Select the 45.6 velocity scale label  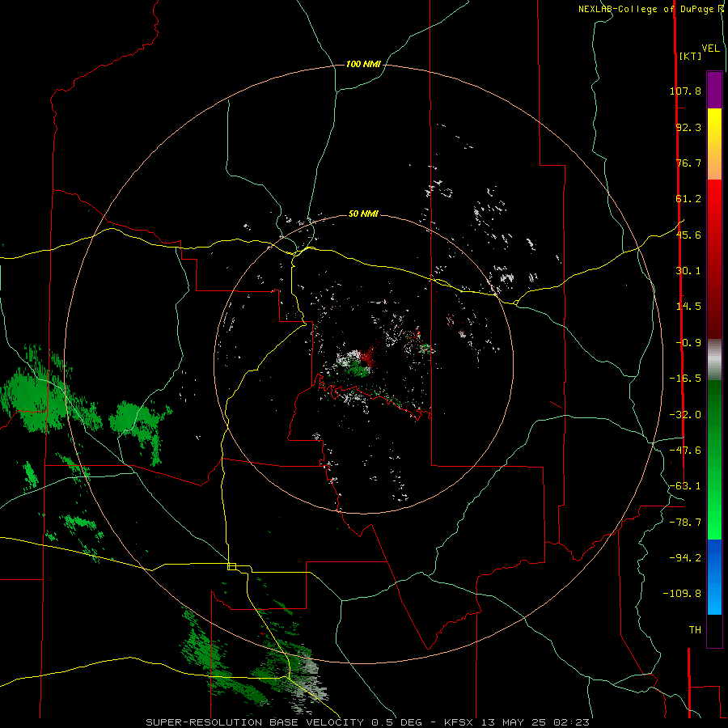pos(688,235)
